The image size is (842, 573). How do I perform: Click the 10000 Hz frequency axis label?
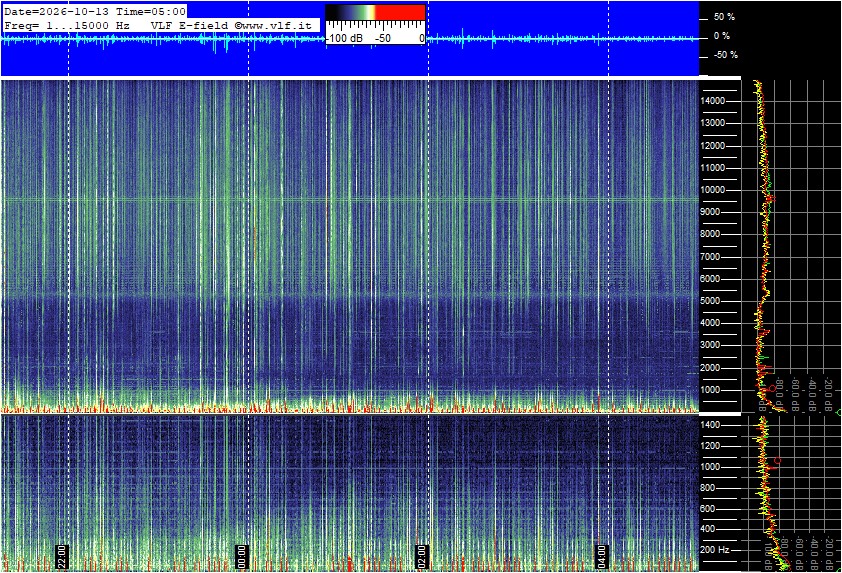[713, 190]
